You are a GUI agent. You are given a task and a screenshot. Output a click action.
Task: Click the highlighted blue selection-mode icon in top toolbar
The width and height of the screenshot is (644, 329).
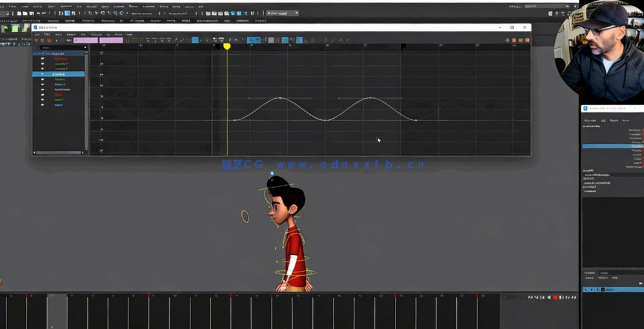[67, 13]
